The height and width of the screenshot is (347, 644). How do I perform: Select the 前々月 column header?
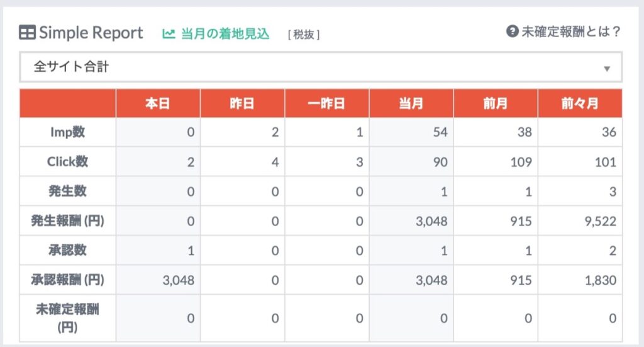pos(580,103)
